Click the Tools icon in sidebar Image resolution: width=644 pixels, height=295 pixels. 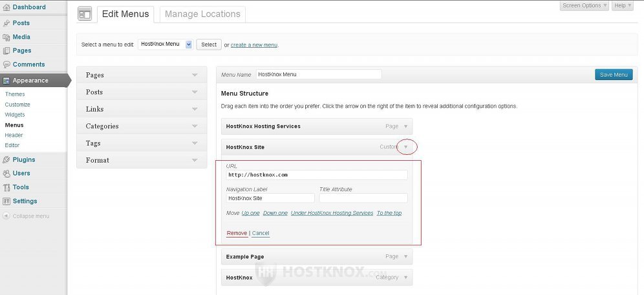[x=6, y=187]
